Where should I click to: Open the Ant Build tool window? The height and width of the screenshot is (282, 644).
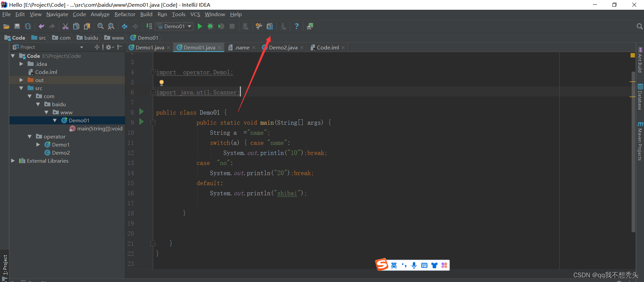click(x=640, y=59)
